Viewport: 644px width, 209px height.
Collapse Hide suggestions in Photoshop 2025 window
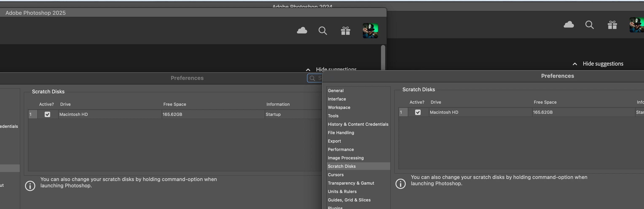[331, 69]
